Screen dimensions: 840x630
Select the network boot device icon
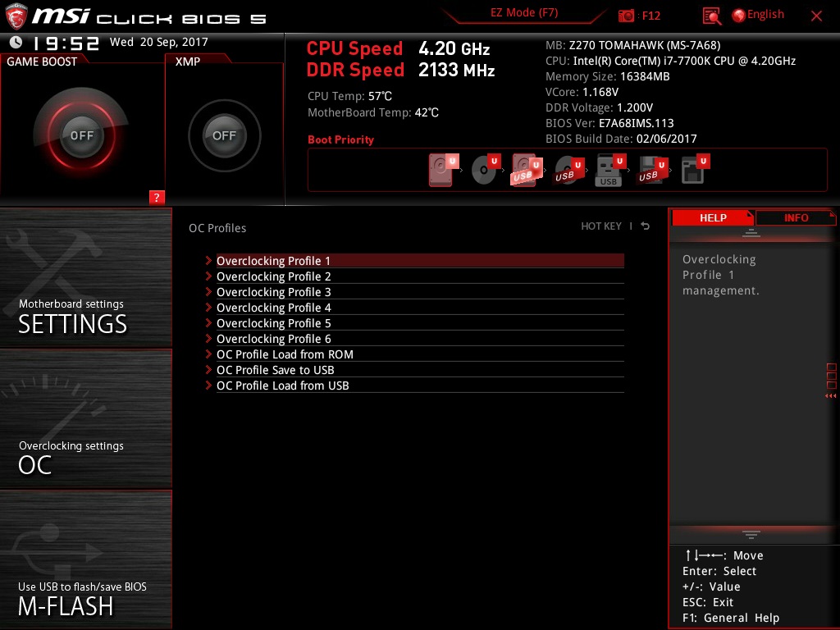point(695,170)
